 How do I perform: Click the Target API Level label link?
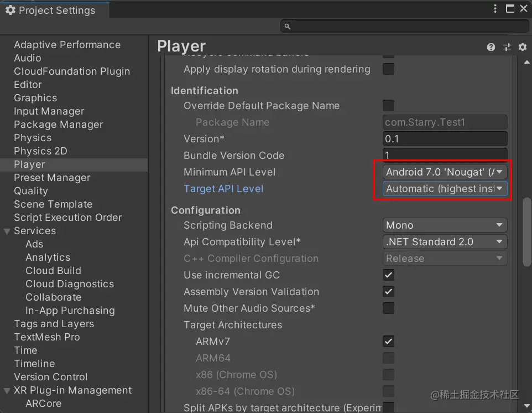223,188
